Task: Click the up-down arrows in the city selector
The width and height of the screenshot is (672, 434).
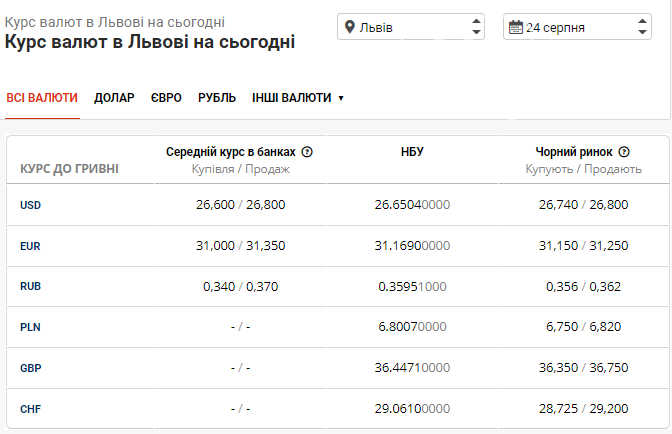Action: coord(476,27)
